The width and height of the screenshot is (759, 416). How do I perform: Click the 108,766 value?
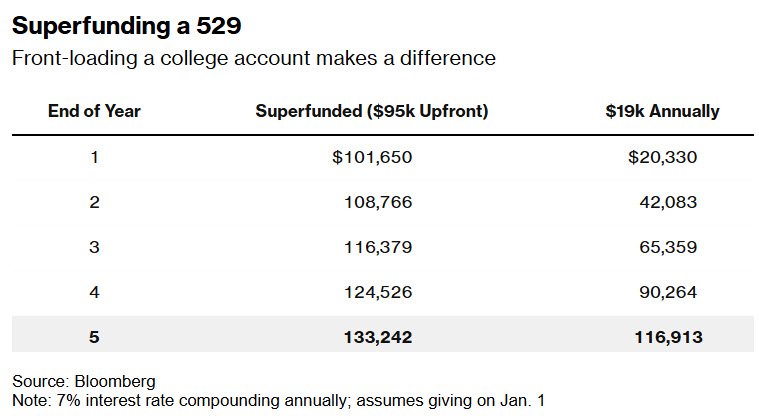tap(377, 202)
